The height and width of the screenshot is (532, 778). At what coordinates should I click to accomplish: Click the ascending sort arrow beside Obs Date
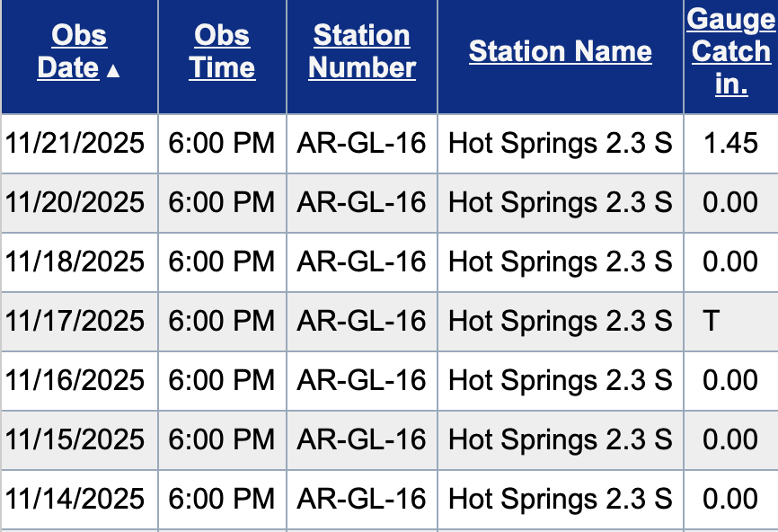[x=113, y=71]
